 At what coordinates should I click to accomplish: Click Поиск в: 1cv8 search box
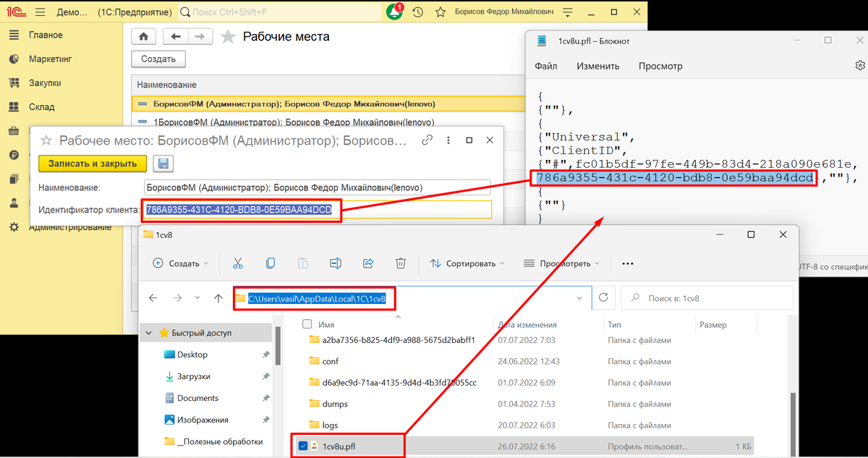click(x=707, y=298)
